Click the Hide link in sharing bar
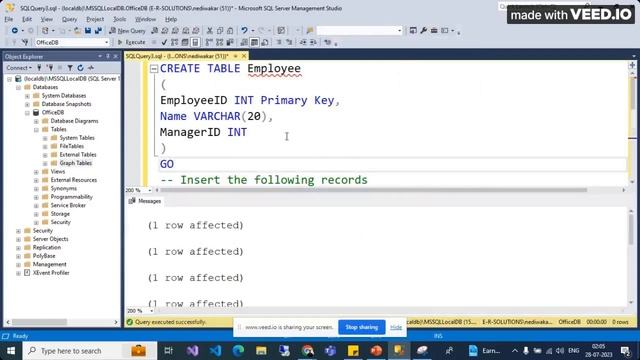 [x=396, y=327]
